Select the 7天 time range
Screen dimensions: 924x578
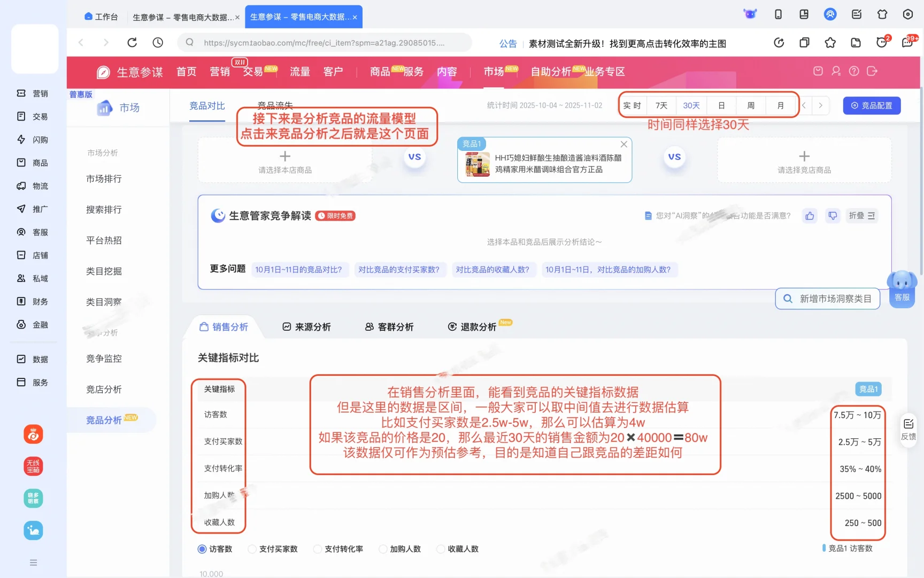point(661,105)
